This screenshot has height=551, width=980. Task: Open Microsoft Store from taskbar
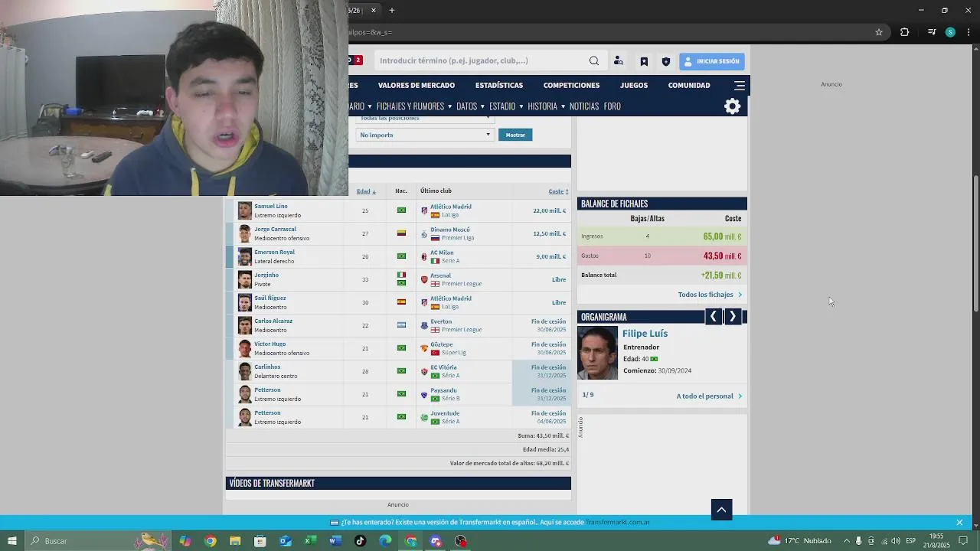click(x=260, y=541)
